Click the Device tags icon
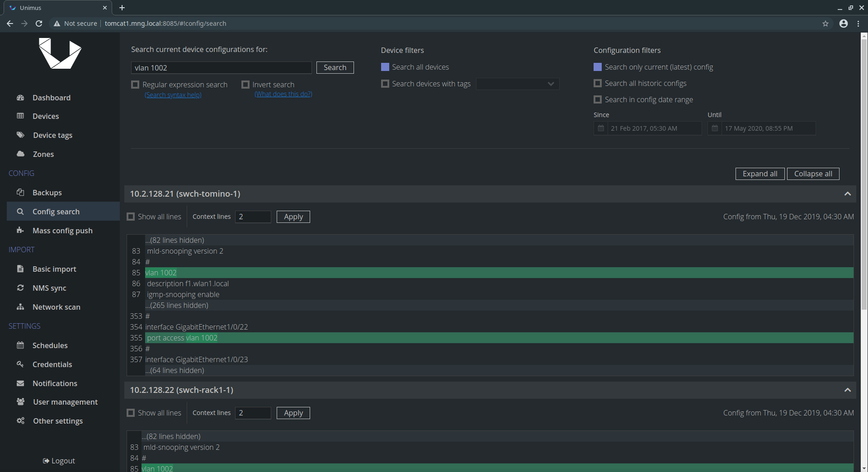Image resolution: width=868 pixels, height=472 pixels. (20, 135)
